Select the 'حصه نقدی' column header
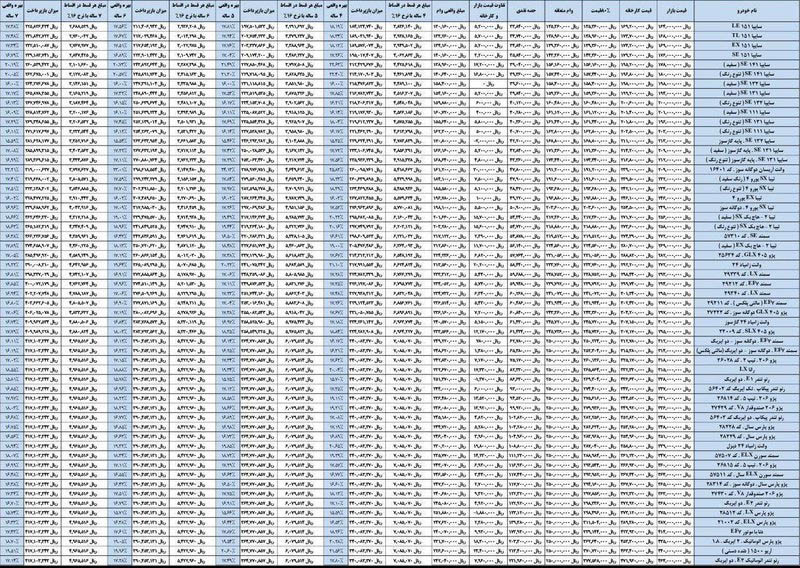800x568 pixels. (x=526, y=11)
